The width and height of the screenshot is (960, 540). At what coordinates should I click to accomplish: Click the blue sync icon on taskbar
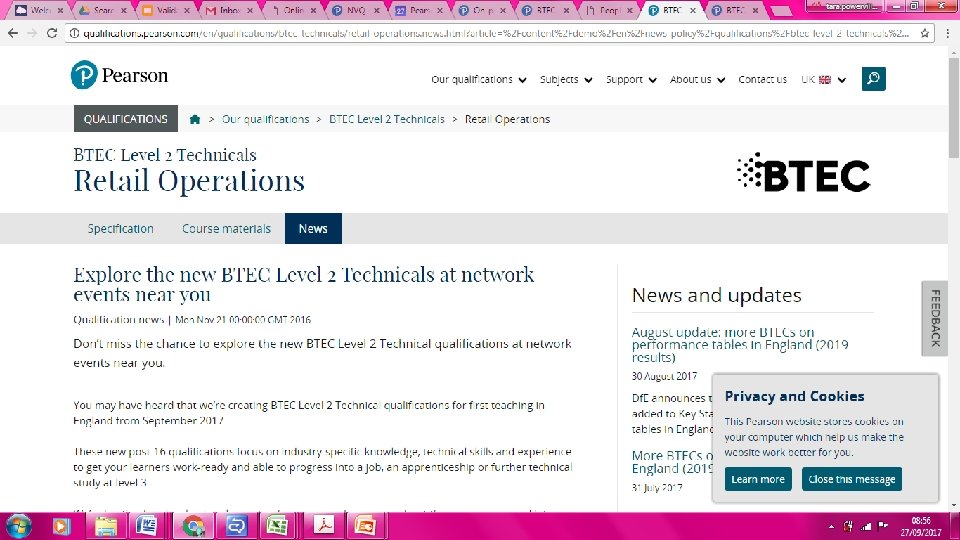pos(236,526)
